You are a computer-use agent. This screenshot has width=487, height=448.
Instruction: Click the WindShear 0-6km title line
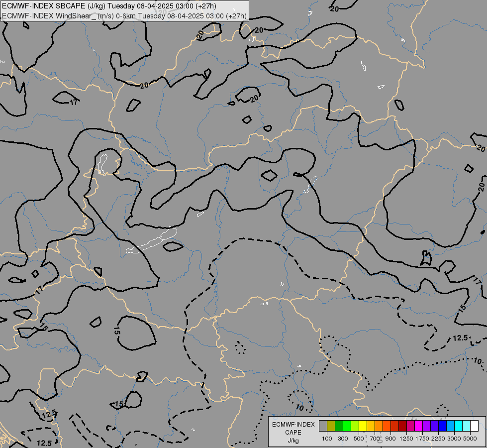(x=124, y=16)
